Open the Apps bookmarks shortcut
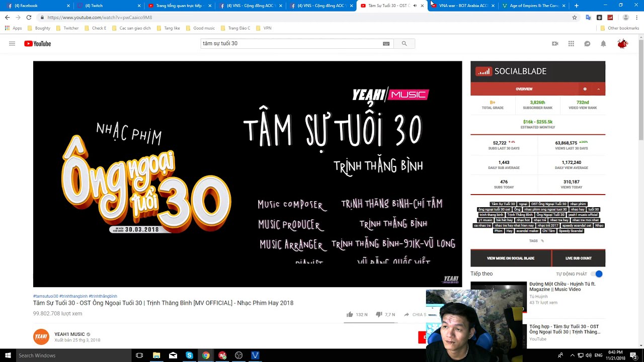Viewport: 644px width, 362px height. click(x=14, y=28)
